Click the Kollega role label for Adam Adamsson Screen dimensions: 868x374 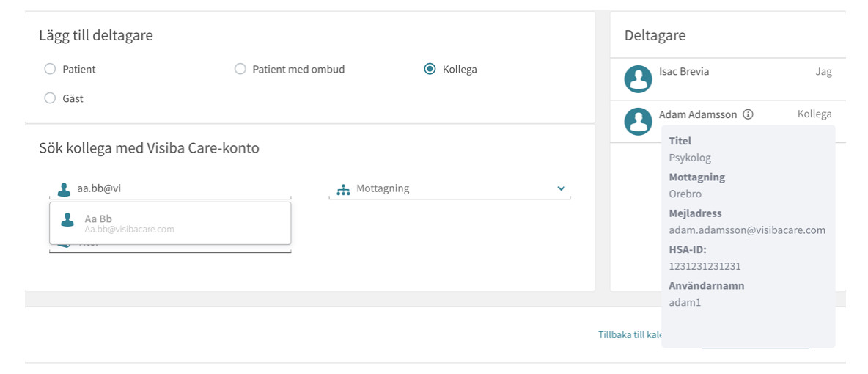[x=814, y=114]
